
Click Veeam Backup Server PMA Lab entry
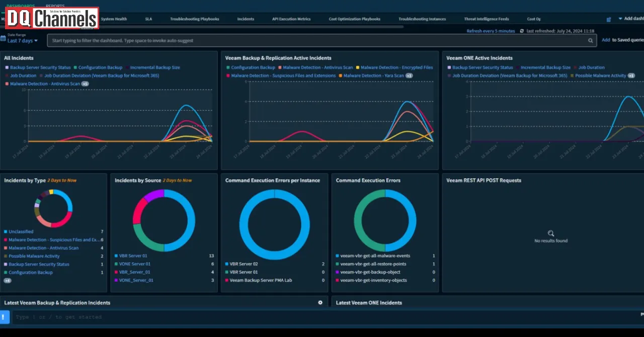pos(261,280)
